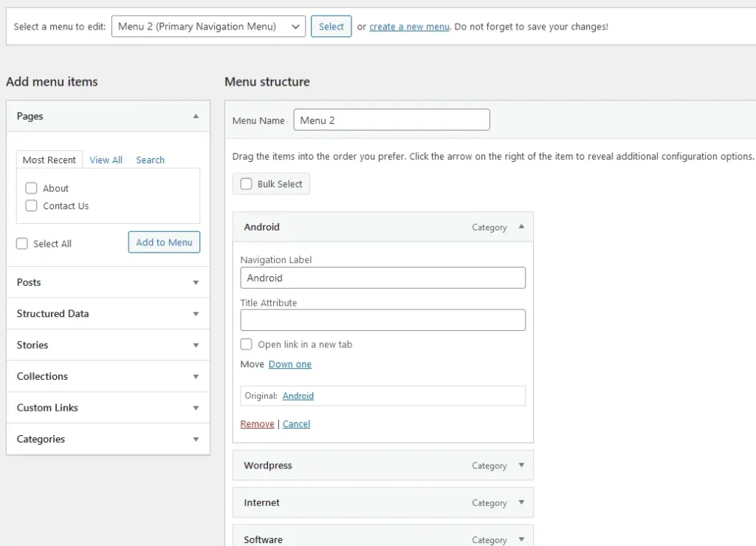Click the red Remove link
Image resolution: width=756 pixels, height=546 pixels.
click(x=257, y=424)
